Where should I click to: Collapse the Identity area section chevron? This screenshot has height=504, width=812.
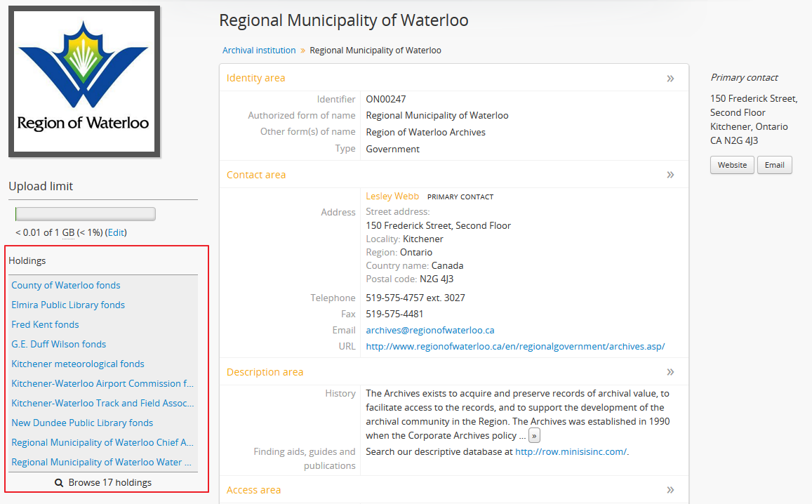point(670,78)
